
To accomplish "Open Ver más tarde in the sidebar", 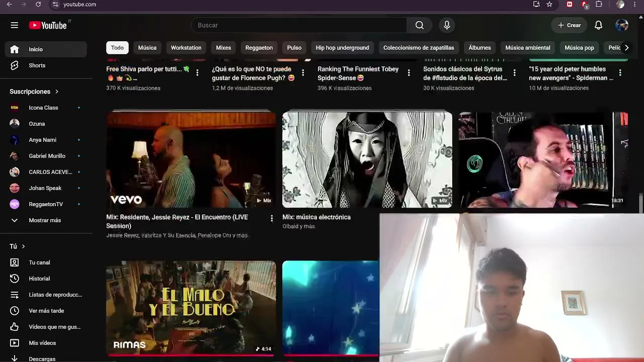I will (46, 311).
